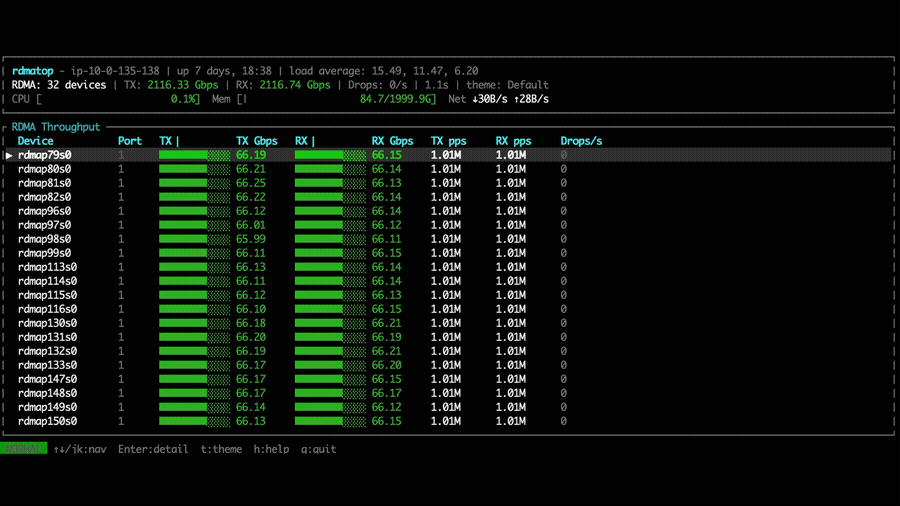Select the rdmap147s0 device row
Screen dimensions: 900x506
(448, 379)
